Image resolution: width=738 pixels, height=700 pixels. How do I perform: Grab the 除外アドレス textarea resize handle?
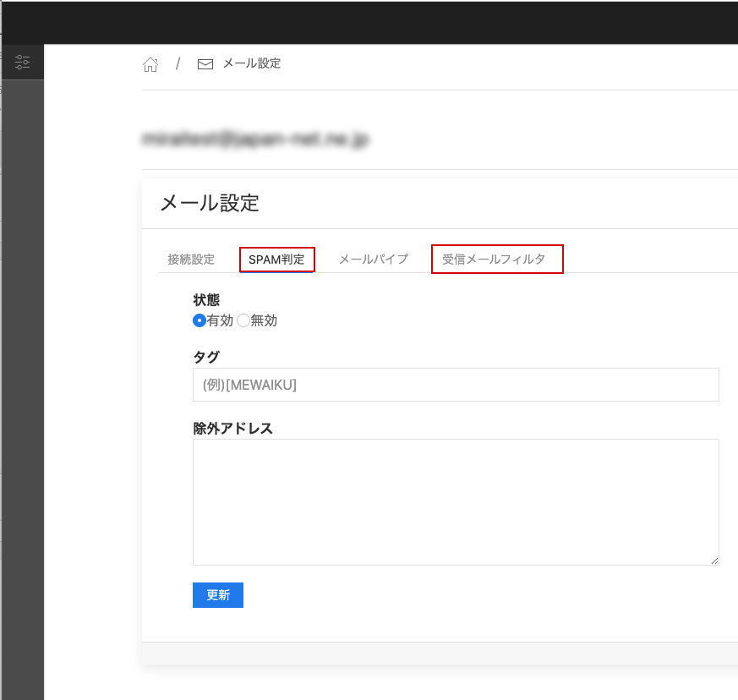pyautogui.click(x=714, y=561)
